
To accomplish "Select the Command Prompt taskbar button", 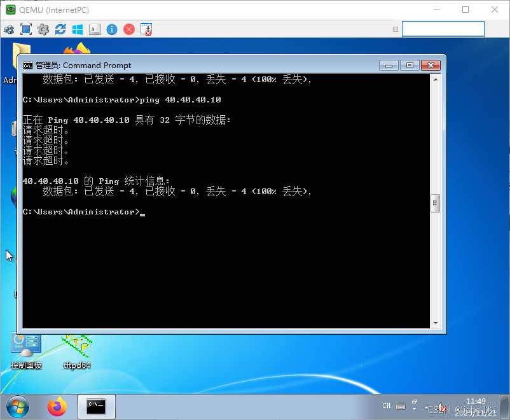I will click(x=96, y=407).
